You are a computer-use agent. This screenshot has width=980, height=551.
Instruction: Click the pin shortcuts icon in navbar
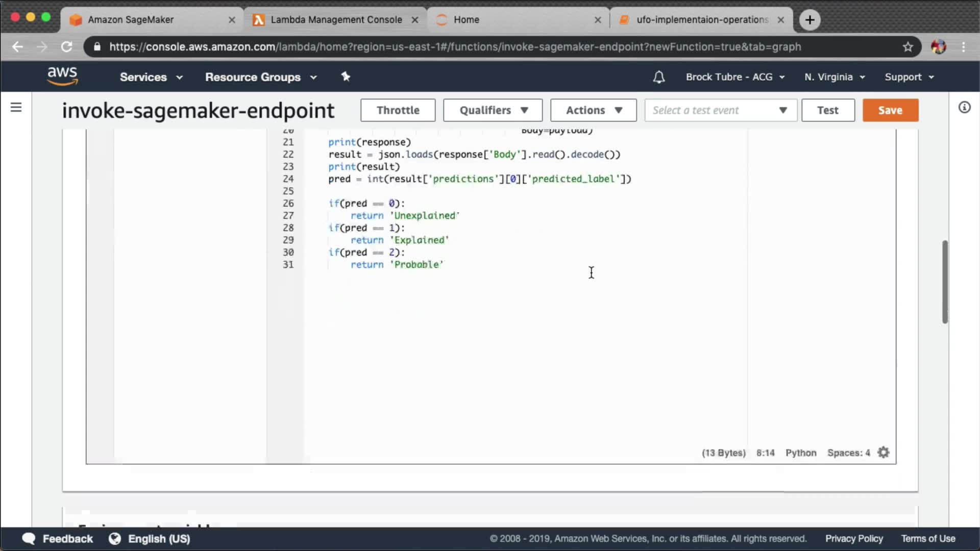coord(346,77)
